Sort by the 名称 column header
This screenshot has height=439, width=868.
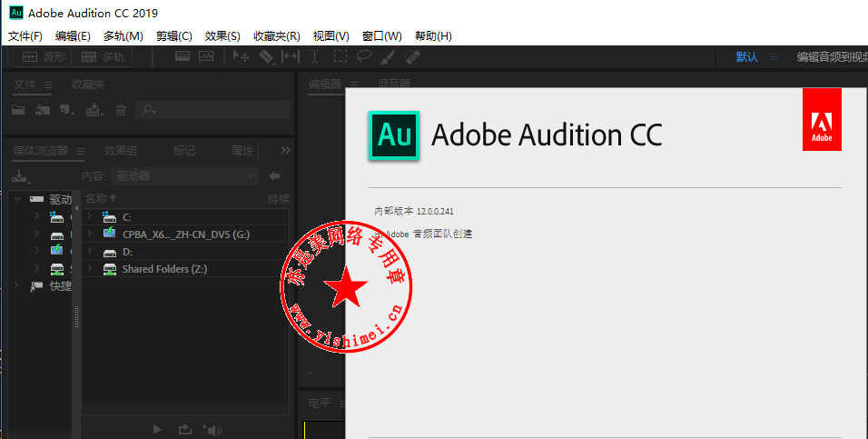tap(102, 198)
